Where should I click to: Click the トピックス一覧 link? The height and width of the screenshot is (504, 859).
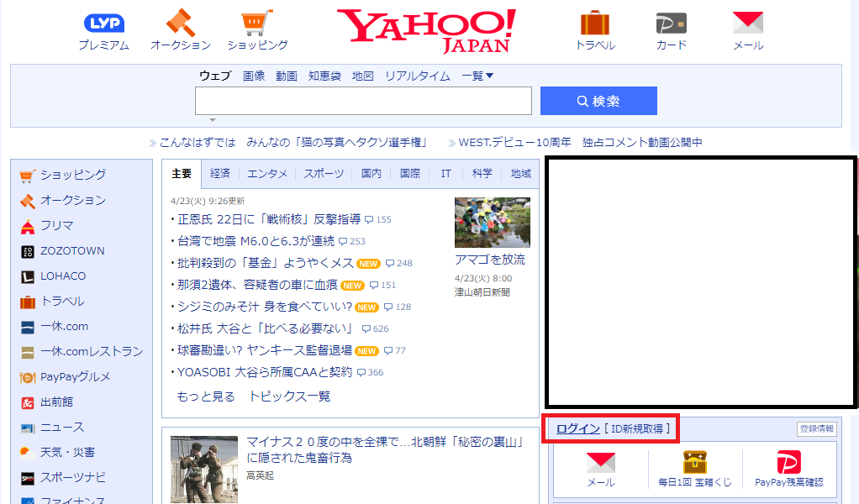click(290, 396)
